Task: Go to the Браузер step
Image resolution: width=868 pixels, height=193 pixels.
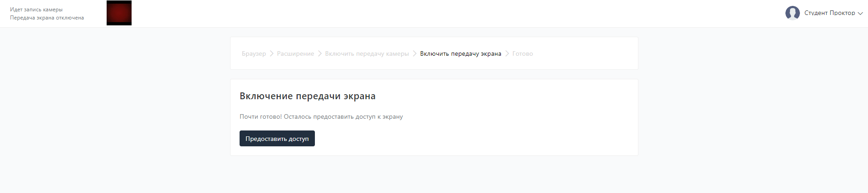Action: [x=254, y=53]
